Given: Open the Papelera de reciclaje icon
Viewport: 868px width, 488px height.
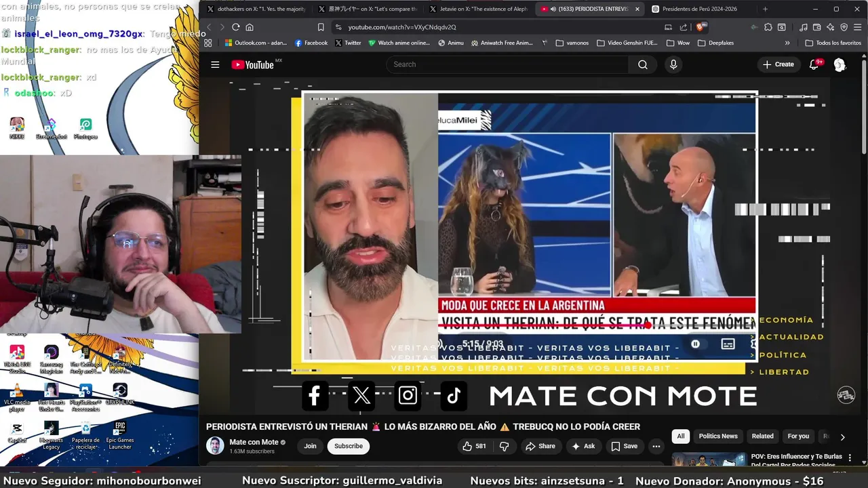Looking at the screenshot, I should point(85,436).
